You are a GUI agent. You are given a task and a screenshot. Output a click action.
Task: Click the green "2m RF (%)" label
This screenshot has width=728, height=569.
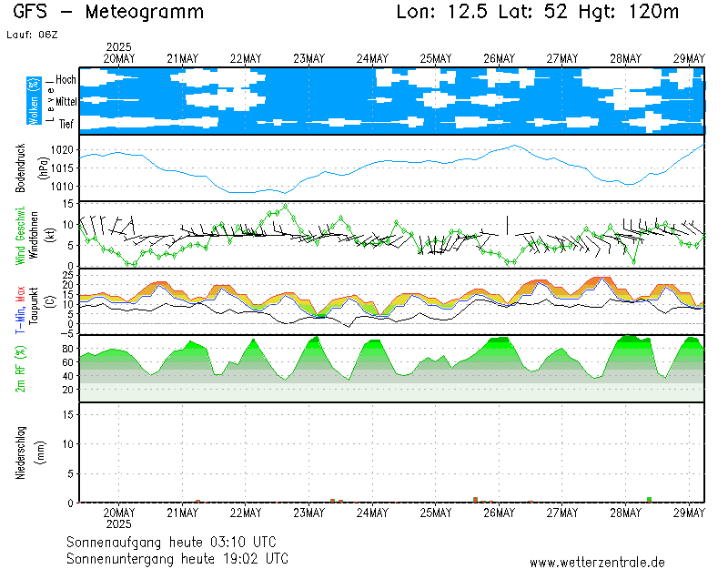click(x=20, y=369)
